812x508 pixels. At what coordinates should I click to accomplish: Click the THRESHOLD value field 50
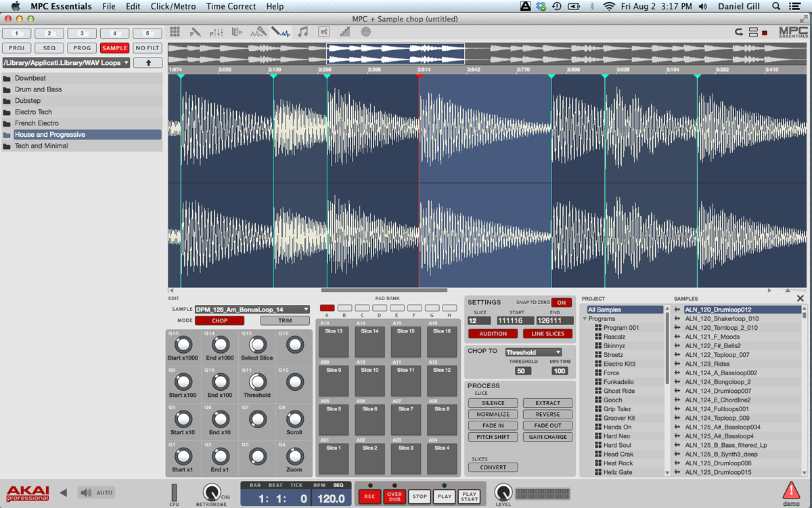click(x=523, y=371)
